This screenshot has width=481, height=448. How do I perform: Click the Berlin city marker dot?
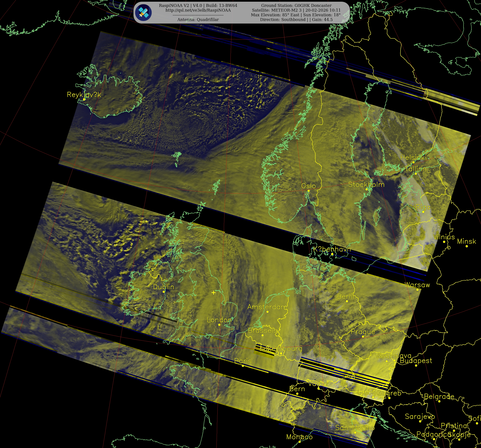tap(347, 301)
